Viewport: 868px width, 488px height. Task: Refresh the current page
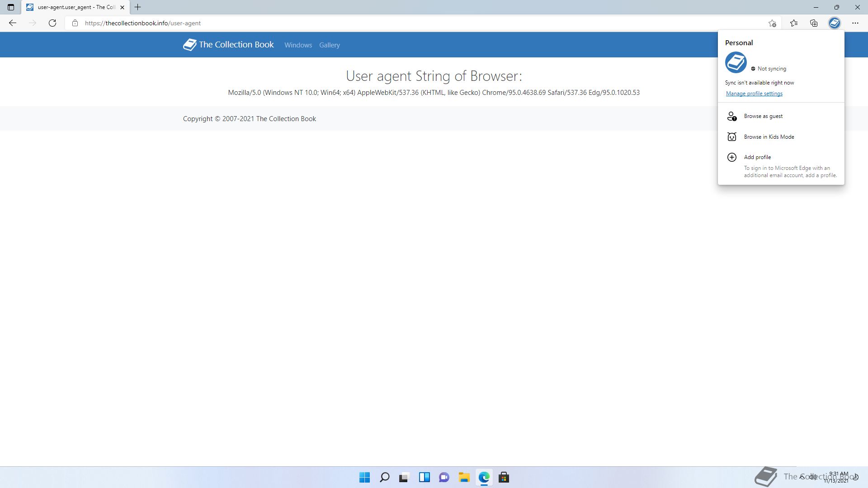coord(52,23)
